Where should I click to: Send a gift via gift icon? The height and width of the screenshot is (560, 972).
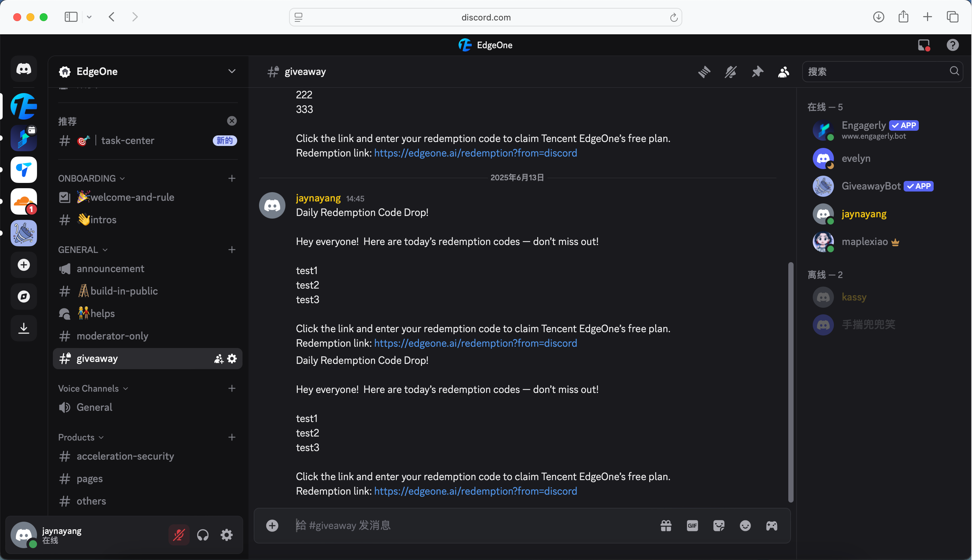(x=666, y=525)
